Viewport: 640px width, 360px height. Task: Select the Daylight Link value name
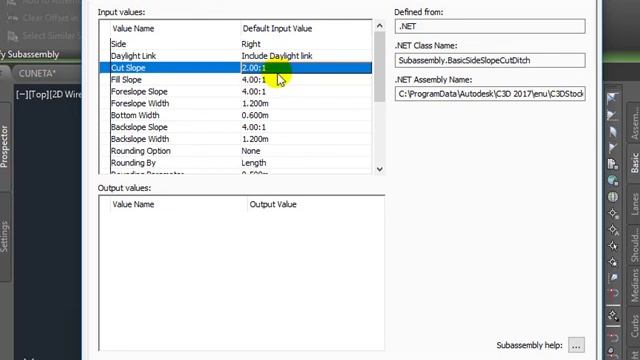pyautogui.click(x=133, y=56)
